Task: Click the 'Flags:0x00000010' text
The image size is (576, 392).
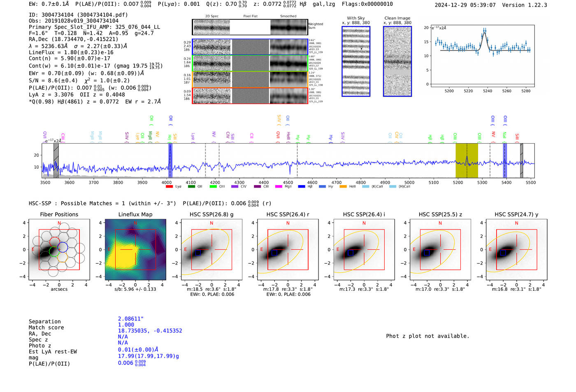Action: pyautogui.click(x=367, y=4)
